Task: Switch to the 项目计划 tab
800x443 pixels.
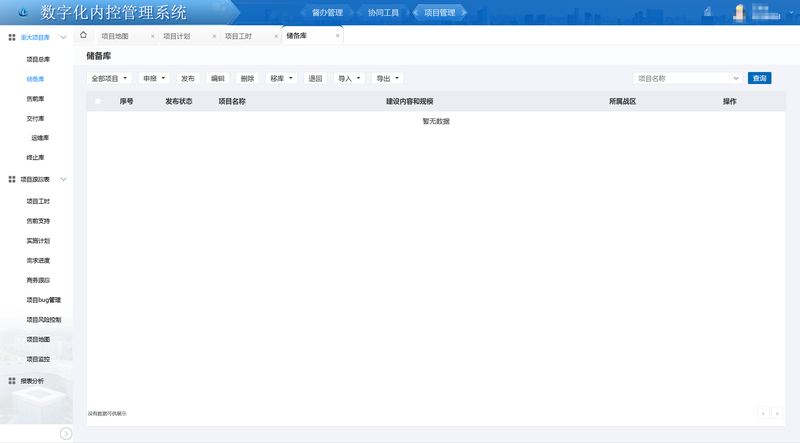Action: coord(177,36)
